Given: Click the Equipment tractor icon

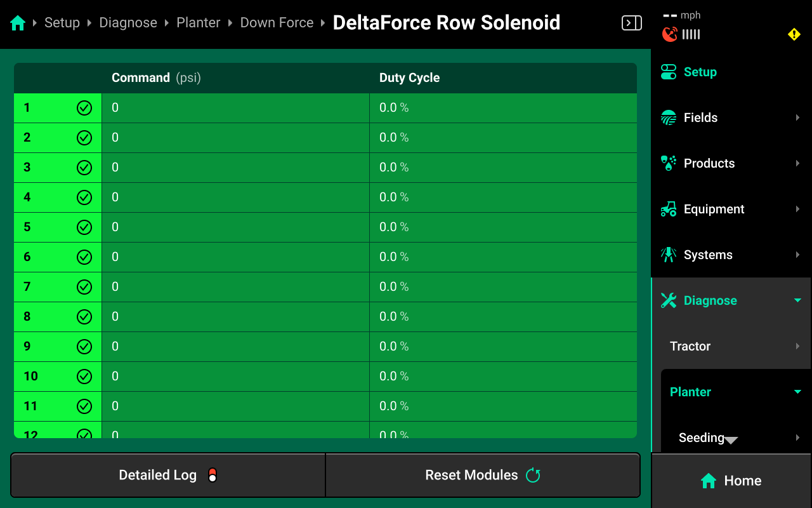Looking at the screenshot, I should 669,210.
